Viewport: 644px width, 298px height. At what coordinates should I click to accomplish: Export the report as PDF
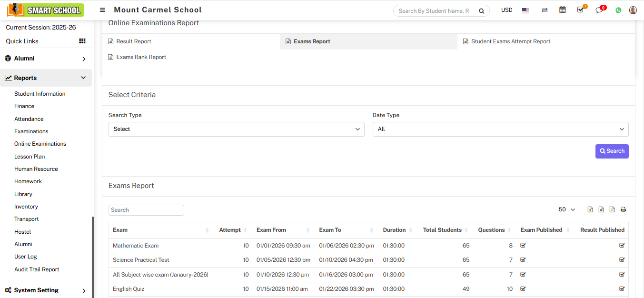[612, 209]
